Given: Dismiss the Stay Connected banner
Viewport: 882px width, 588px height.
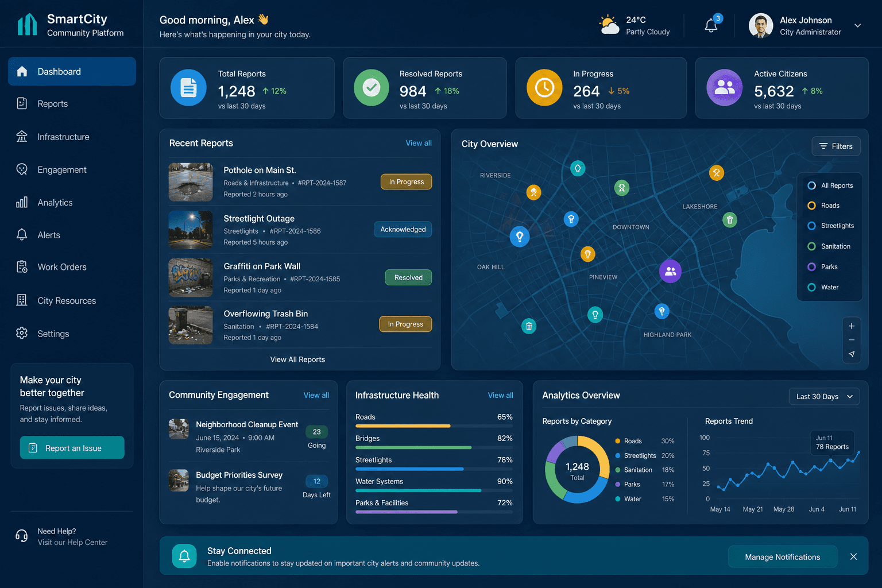Looking at the screenshot, I should (x=853, y=556).
